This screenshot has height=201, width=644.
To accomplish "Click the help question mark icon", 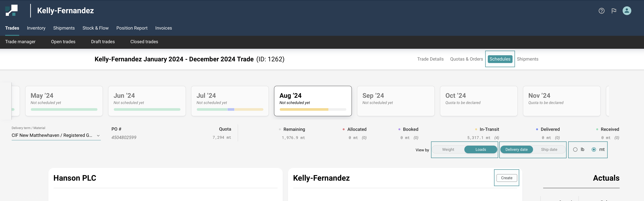I will (x=601, y=11).
